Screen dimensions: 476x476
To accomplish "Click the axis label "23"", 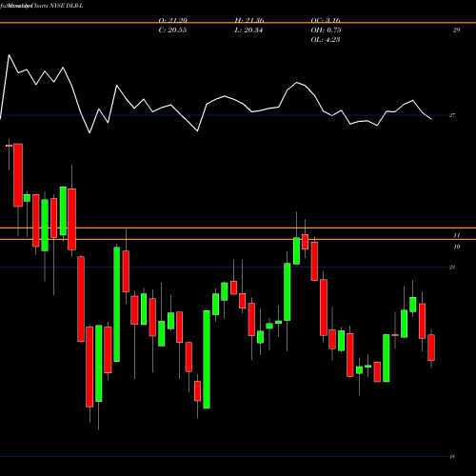I will (452, 268).
